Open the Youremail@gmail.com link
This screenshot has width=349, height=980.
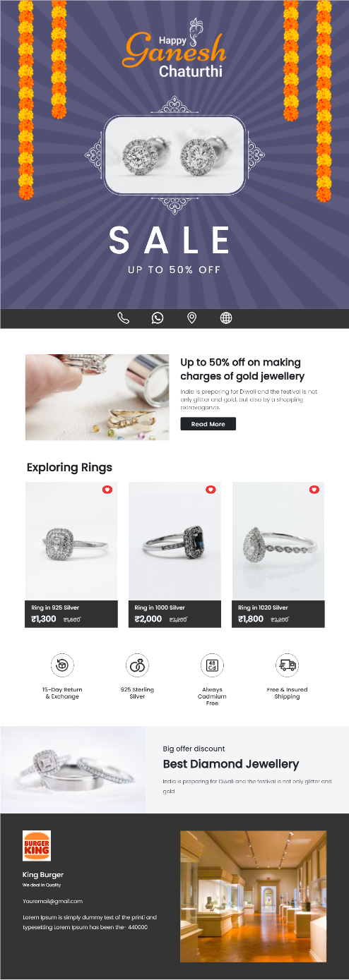52,901
